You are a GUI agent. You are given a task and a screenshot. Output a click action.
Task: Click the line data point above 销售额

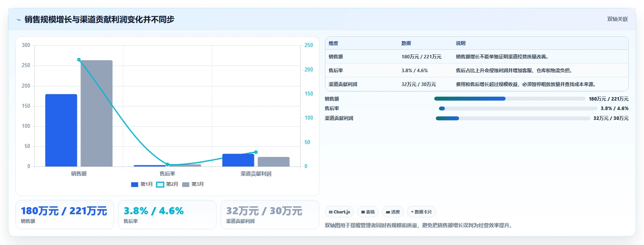pyautogui.click(x=79, y=60)
